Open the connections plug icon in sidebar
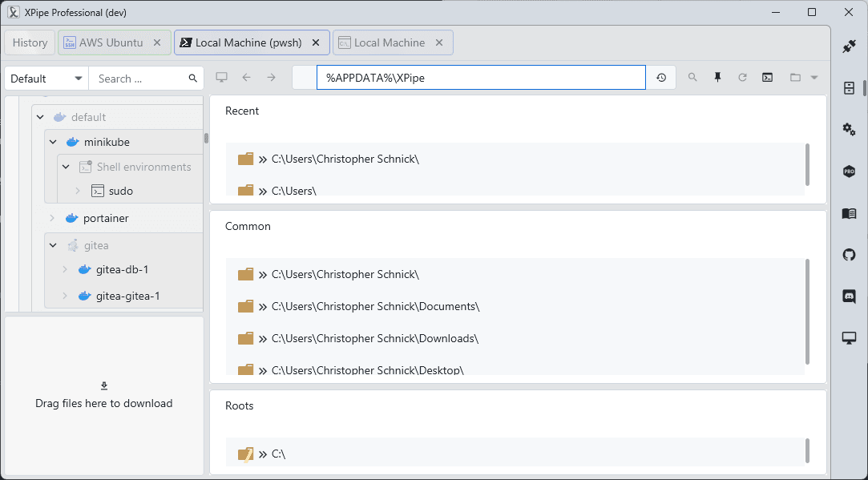868x480 pixels. pos(849,46)
